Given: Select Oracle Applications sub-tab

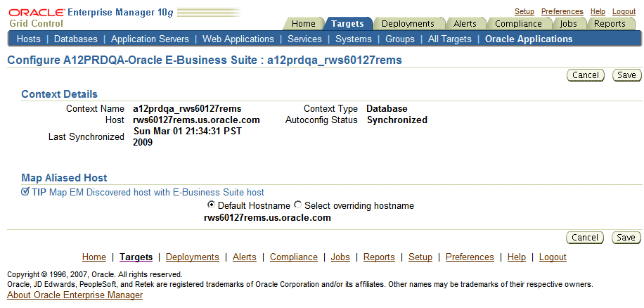Looking at the screenshot, I should pos(529,39).
